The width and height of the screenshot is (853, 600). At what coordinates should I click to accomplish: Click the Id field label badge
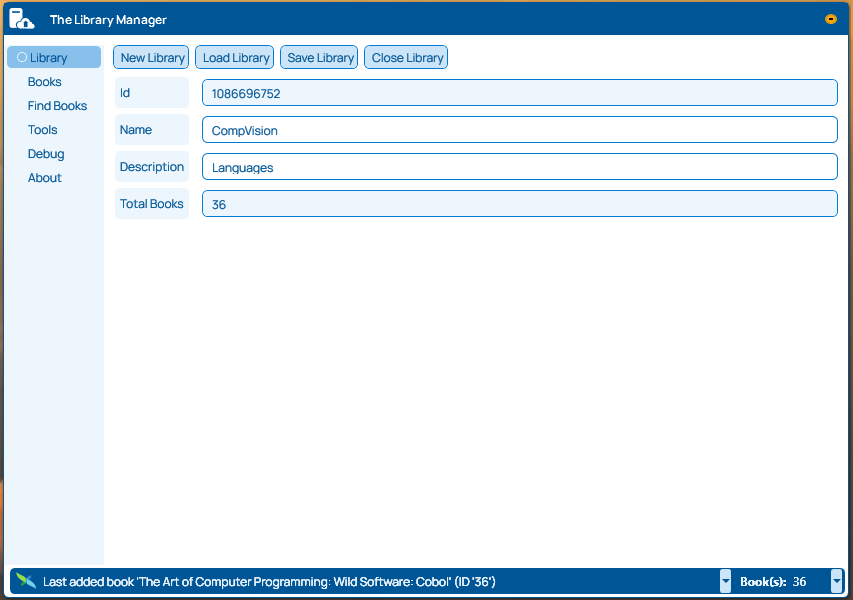coord(151,92)
